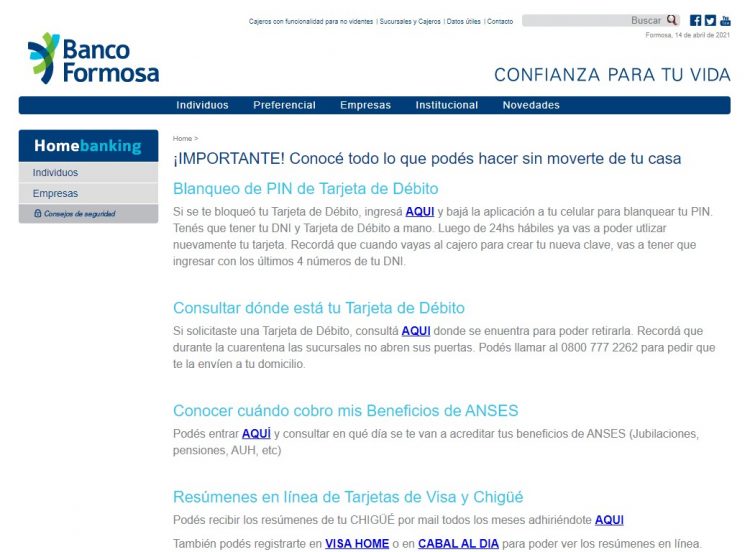Click the phone number 0800 777 2262
The height and width of the screenshot is (552, 750).
coord(599,348)
